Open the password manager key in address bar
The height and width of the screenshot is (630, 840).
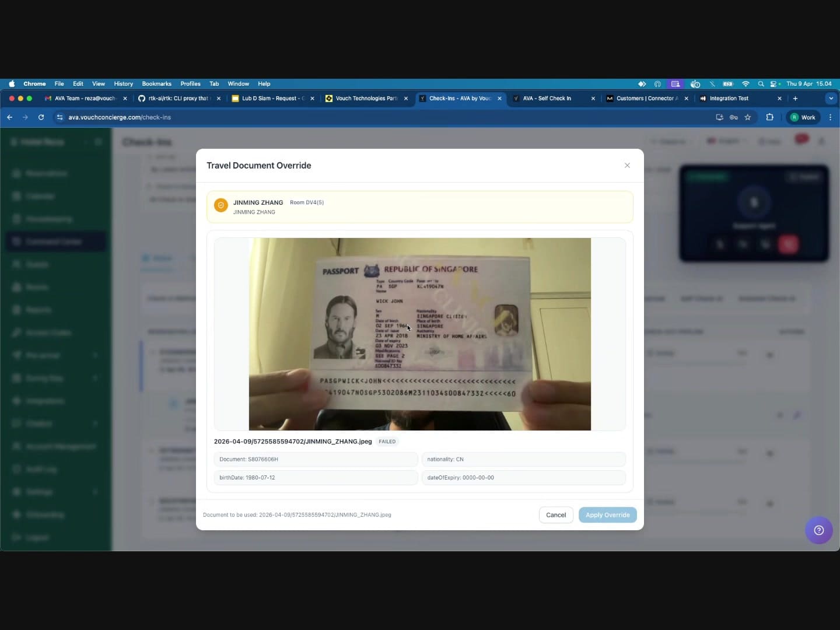coord(734,117)
